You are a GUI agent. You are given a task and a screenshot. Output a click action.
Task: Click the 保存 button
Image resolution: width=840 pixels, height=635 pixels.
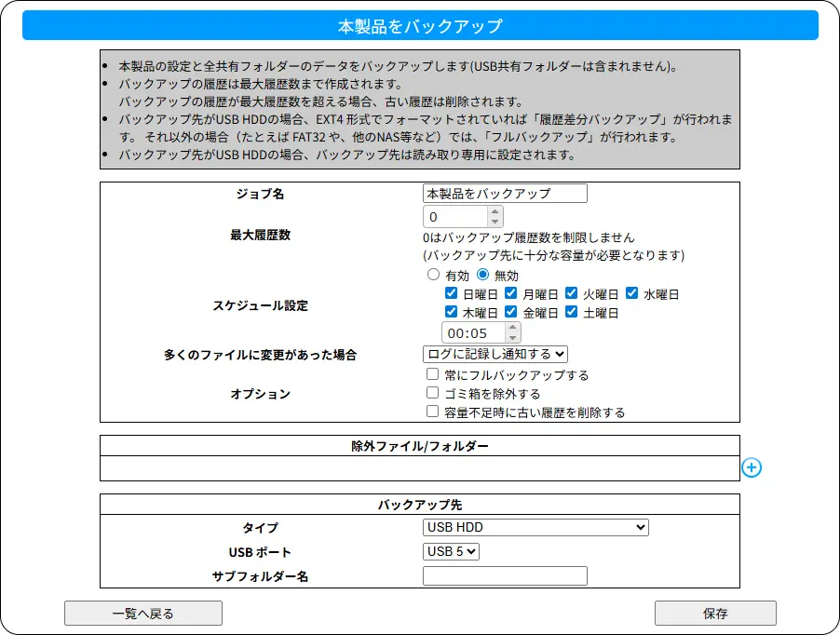tap(715, 613)
